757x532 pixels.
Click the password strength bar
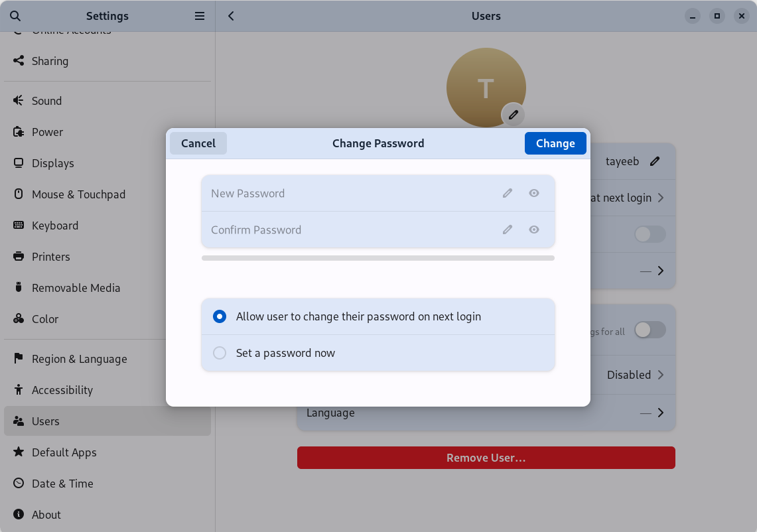click(378, 257)
